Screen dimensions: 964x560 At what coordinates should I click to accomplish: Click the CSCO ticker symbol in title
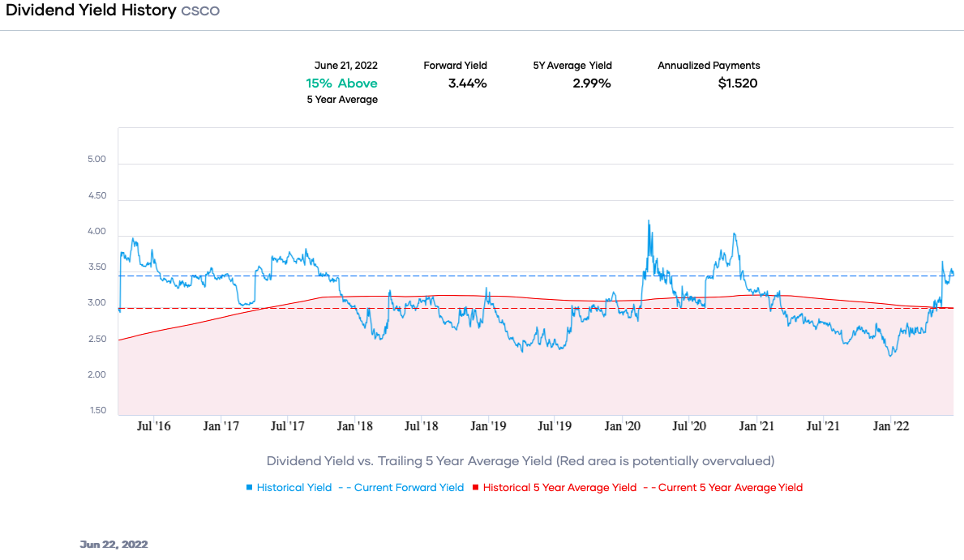[x=200, y=11]
